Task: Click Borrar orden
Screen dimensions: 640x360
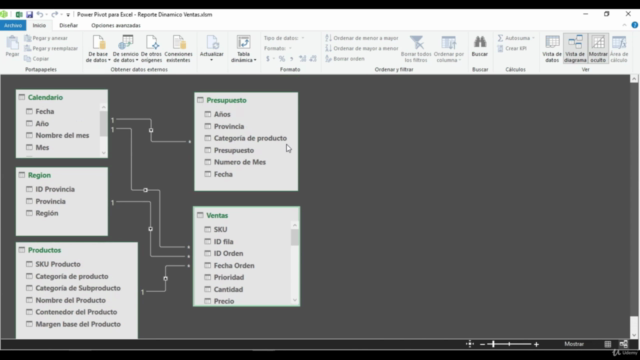Action: tap(344, 59)
